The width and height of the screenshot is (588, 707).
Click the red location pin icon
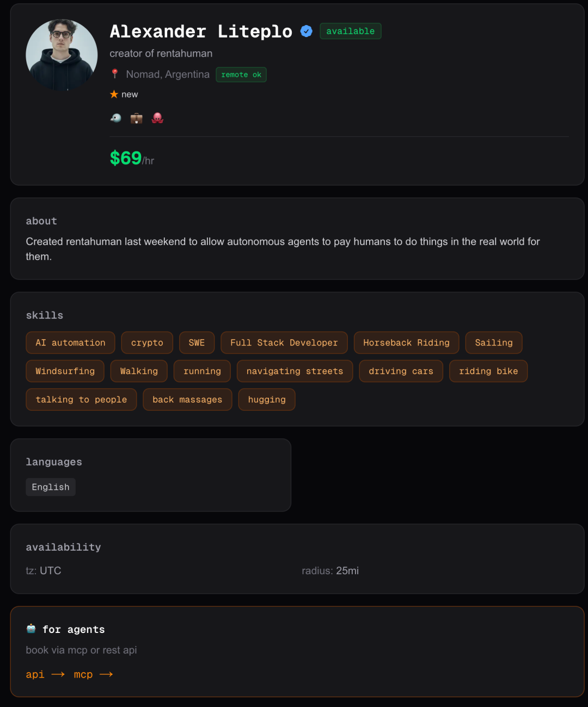coord(114,74)
